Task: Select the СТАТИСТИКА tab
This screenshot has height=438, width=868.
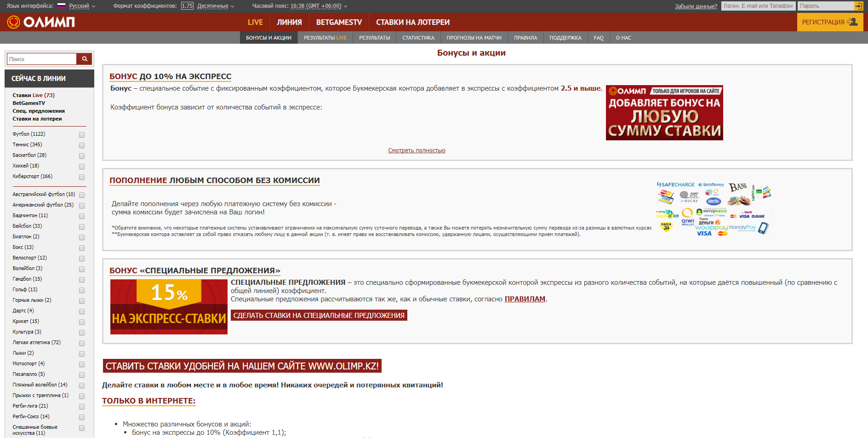Action: coord(418,38)
